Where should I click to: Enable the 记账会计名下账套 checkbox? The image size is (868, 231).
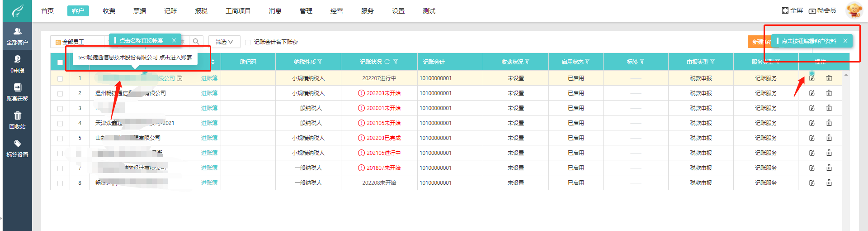247,42
